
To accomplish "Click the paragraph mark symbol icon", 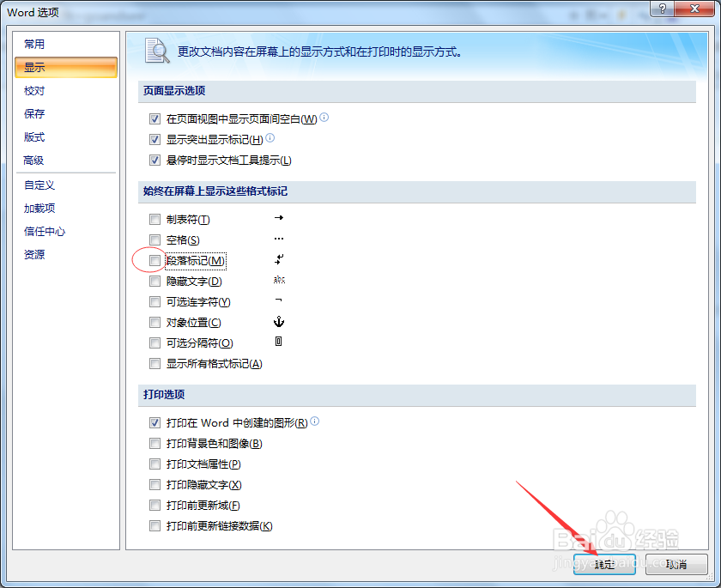I will click(x=279, y=259).
